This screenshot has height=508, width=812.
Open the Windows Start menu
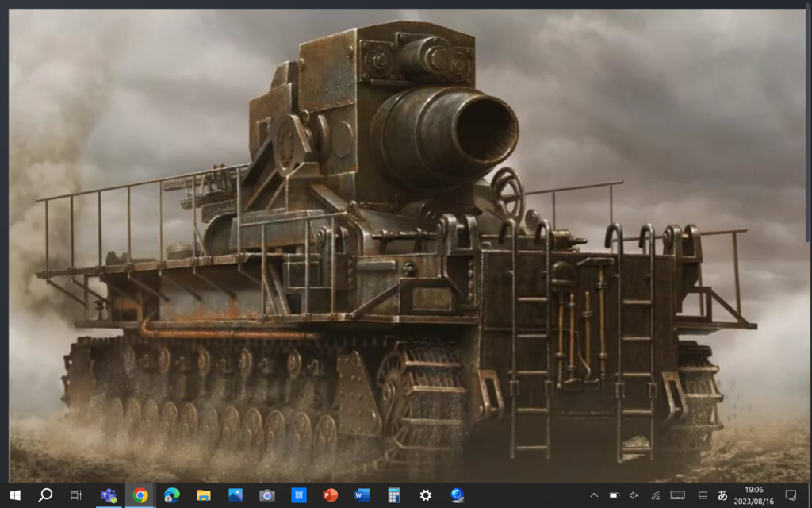[x=15, y=495]
